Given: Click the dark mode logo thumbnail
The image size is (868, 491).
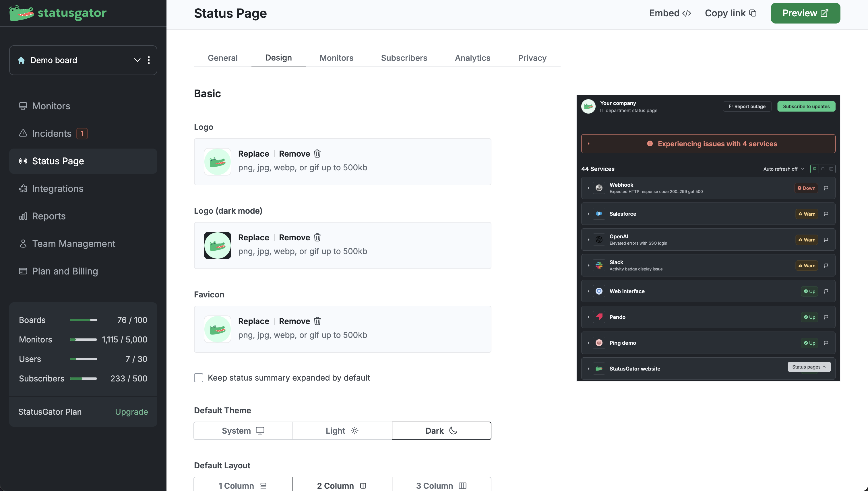Looking at the screenshot, I should point(217,246).
